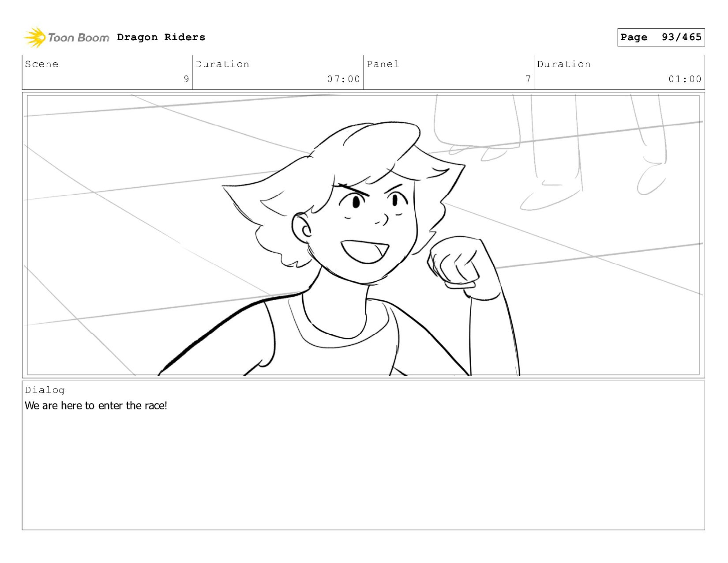Click the Dialog label
Image resolution: width=728 pixels, height=563 pixels.
[45, 390]
